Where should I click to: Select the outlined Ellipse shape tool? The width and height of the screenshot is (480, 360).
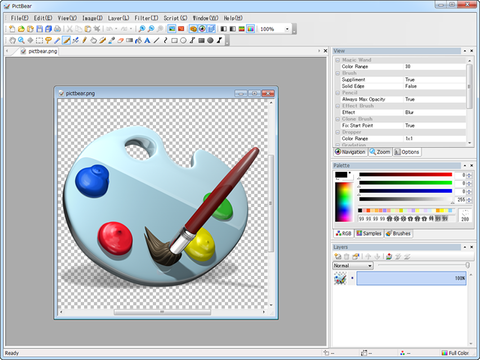coord(183,41)
